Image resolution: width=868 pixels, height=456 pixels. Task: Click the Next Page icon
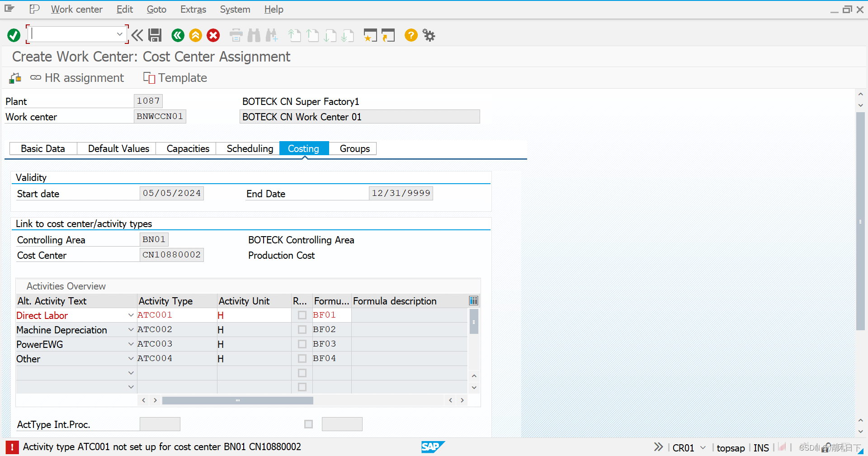330,35
